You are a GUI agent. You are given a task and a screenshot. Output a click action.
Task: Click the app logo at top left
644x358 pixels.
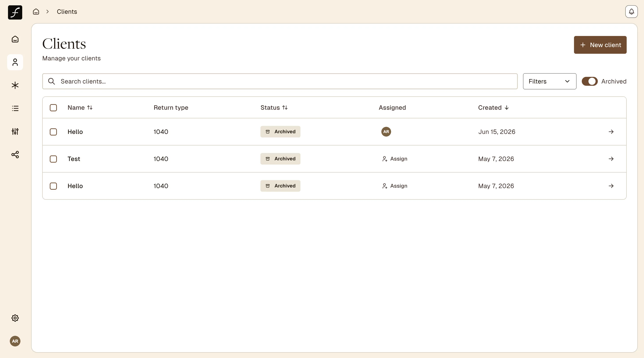tap(15, 12)
